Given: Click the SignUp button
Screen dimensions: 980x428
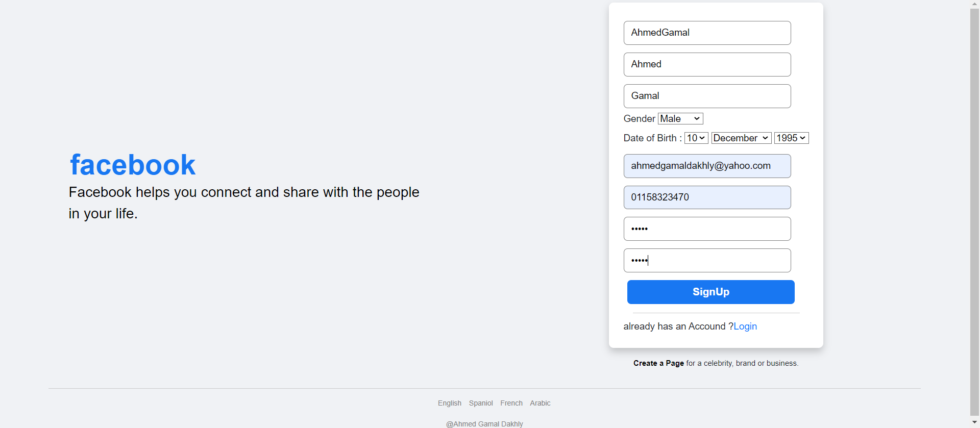Looking at the screenshot, I should (710, 292).
